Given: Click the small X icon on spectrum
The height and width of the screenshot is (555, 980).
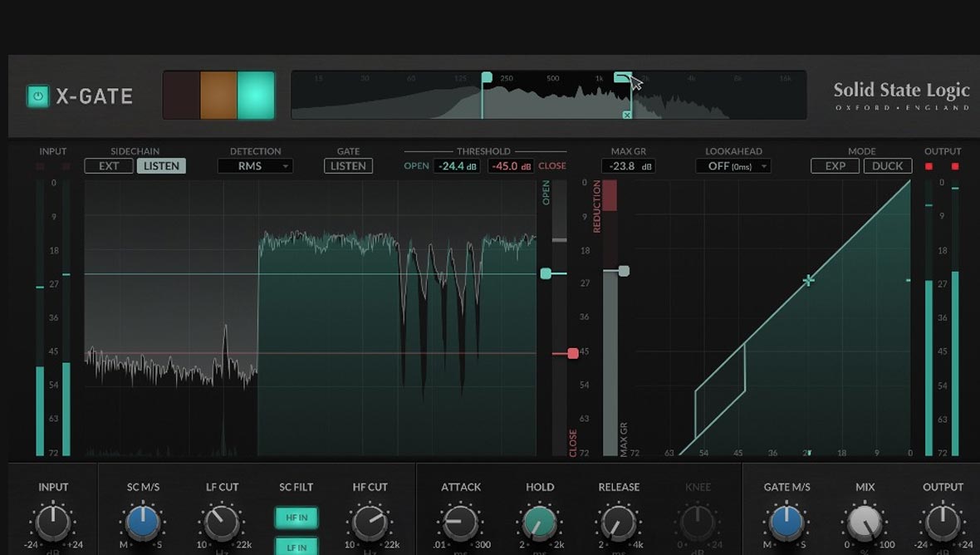Looking at the screenshot, I should pos(627,115).
